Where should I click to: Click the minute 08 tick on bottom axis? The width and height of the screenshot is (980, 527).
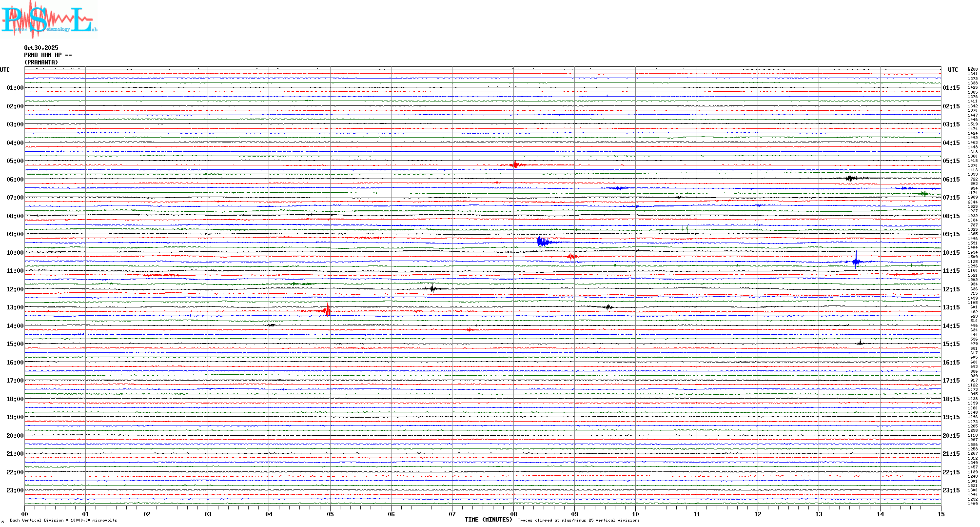coord(513,514)
